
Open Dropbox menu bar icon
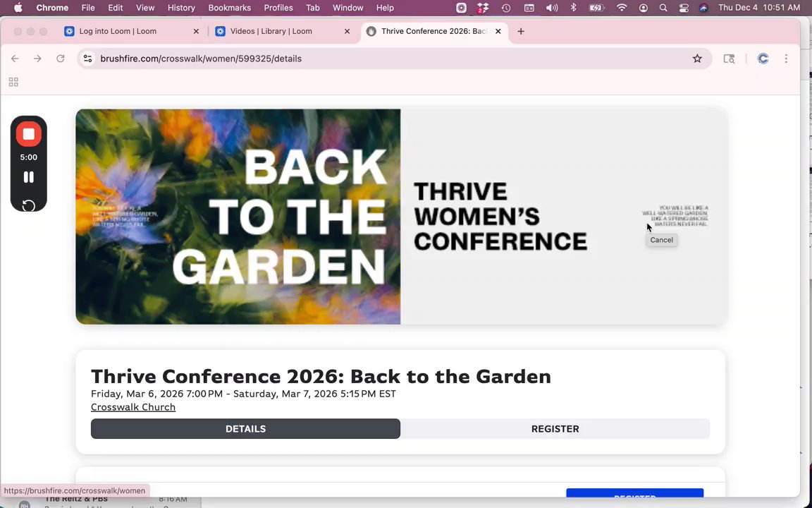483,8
